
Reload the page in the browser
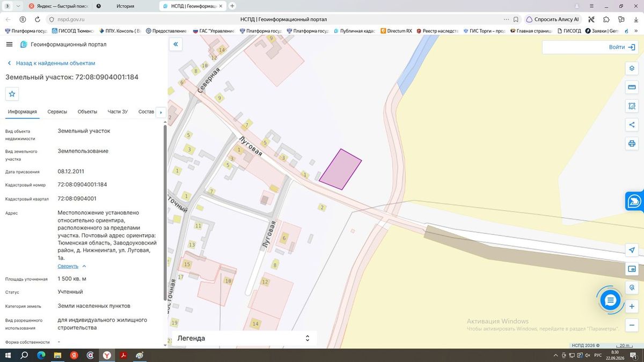(x=38, y=19)
